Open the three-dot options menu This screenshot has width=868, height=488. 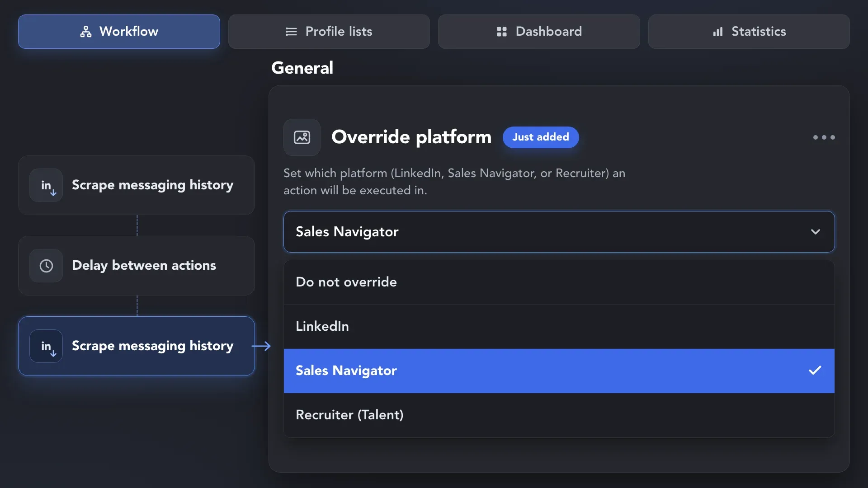click(x=824, y=137)
